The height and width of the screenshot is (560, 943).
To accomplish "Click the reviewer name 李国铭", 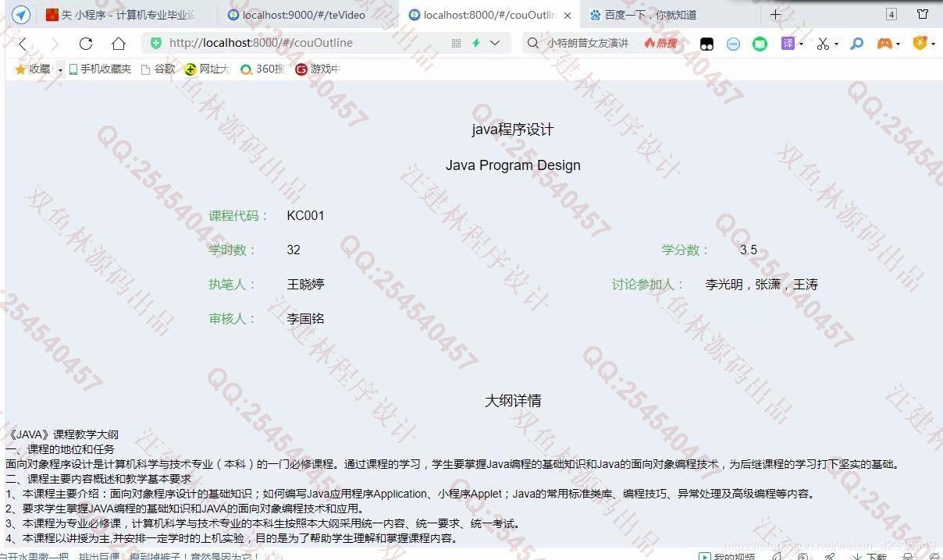I will point(305,318).
